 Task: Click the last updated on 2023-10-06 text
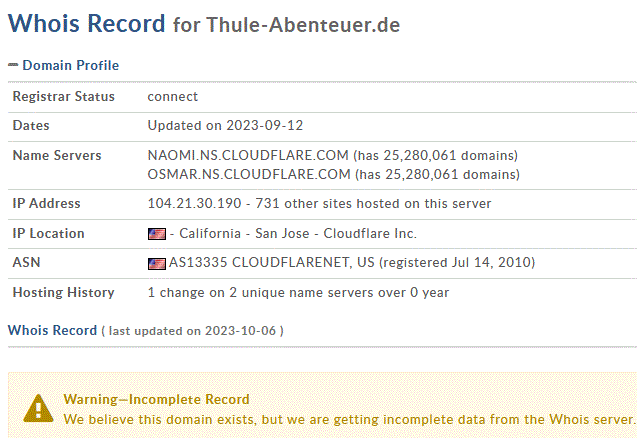click(192, 331)
